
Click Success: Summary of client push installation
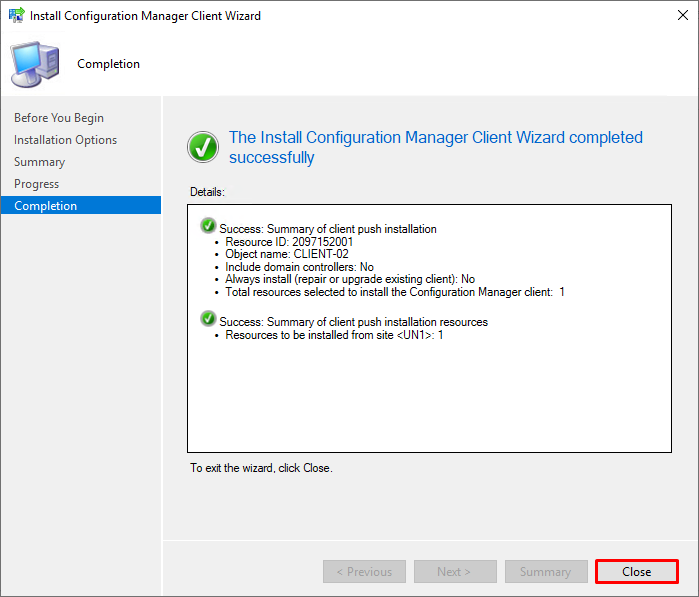(x=328, y=229)
